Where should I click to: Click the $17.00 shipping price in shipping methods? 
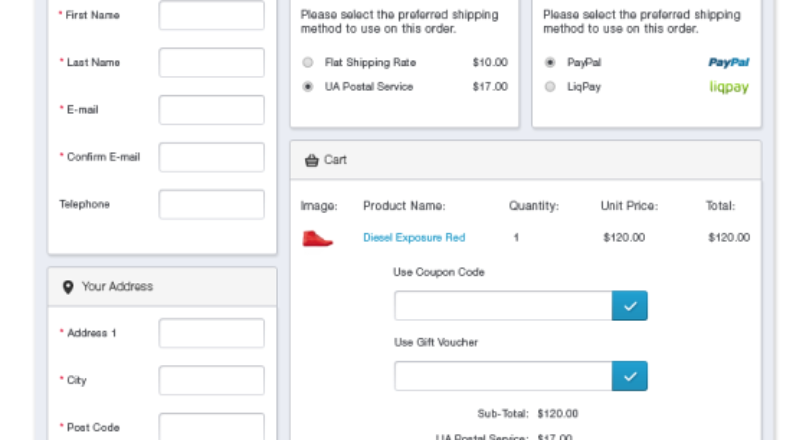click(490, 86)
